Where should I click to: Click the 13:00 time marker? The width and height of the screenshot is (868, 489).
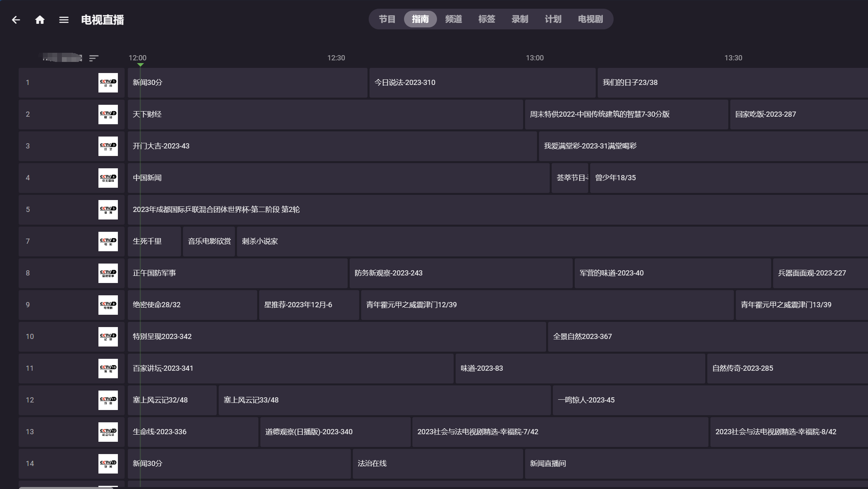535,58
